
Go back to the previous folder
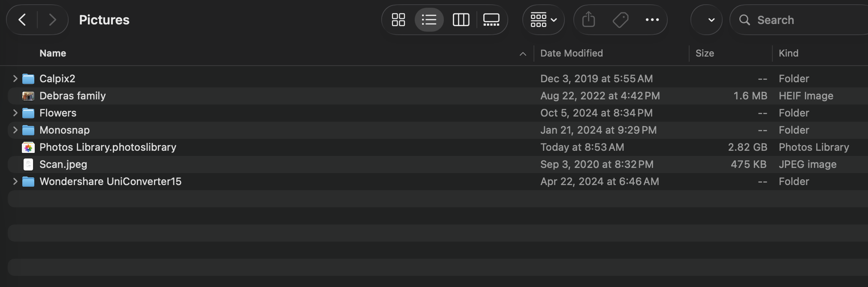coord(22,20)
